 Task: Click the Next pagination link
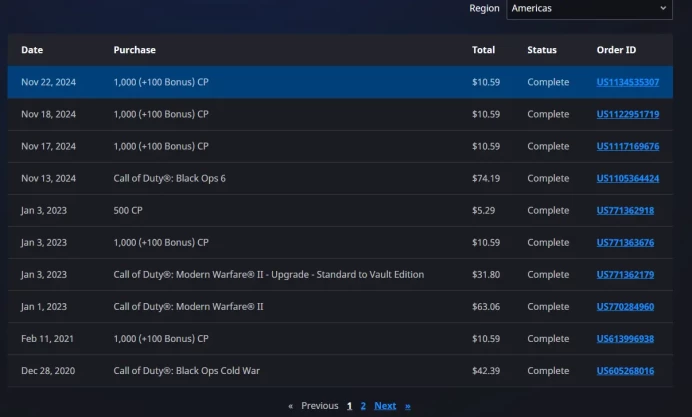pos(385,406)
